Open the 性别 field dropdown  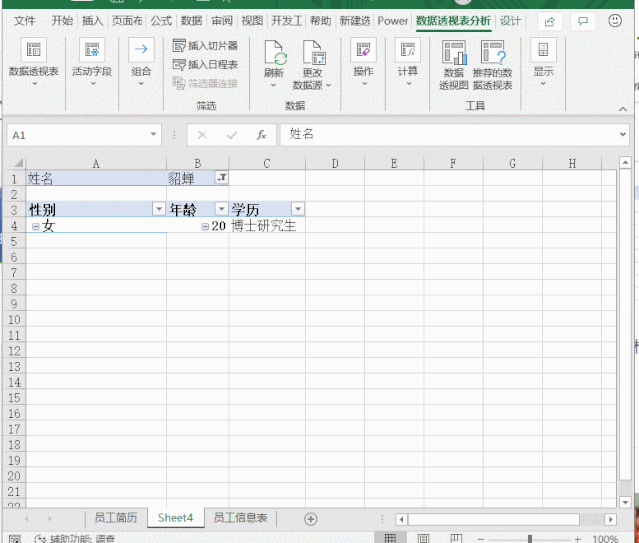click(159, 209)
